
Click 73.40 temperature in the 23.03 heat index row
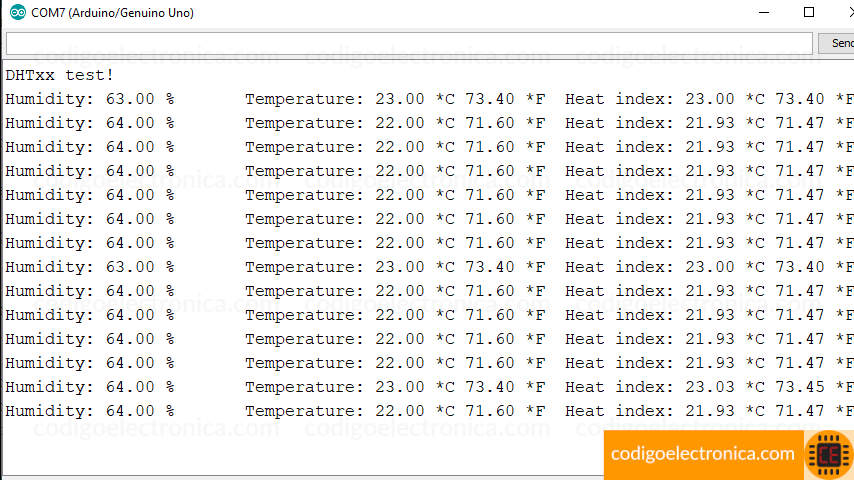pos(490,387)
